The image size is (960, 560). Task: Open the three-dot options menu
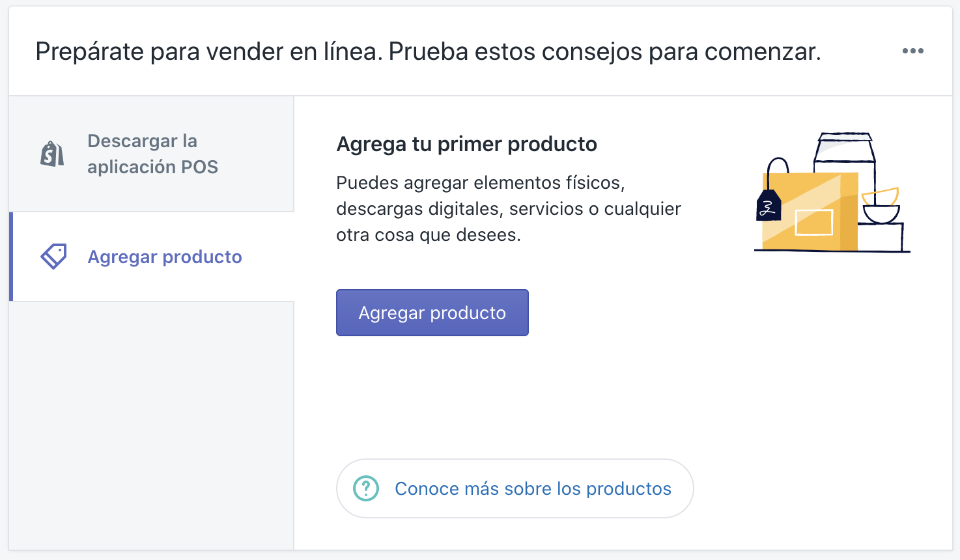coord(912,51)
